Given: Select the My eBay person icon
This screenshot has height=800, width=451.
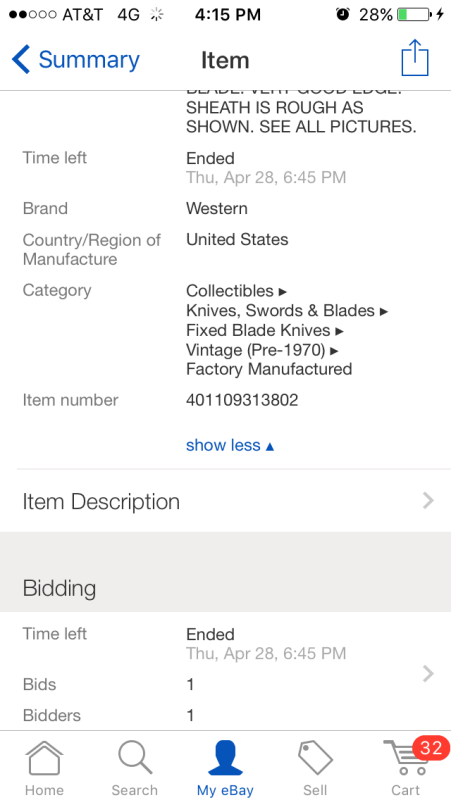Looking at the screenshot, I should 225,758.
